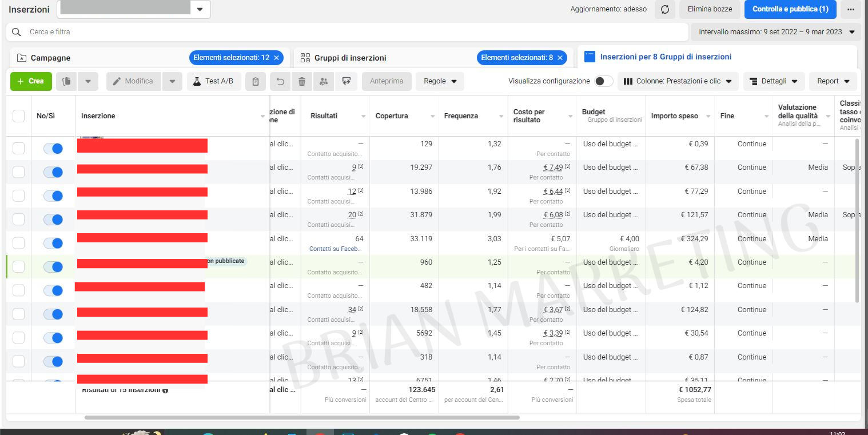Click the trash delete icon

click(x=302, y=81)
